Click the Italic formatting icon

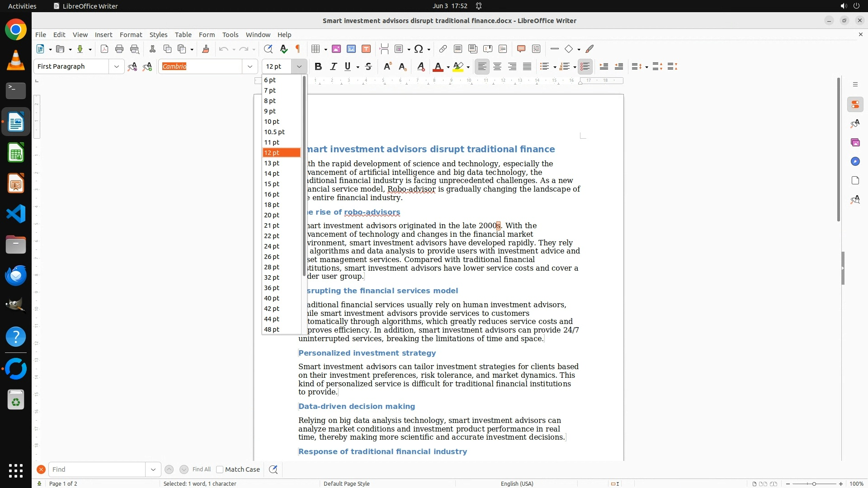[x=334, y=67]
